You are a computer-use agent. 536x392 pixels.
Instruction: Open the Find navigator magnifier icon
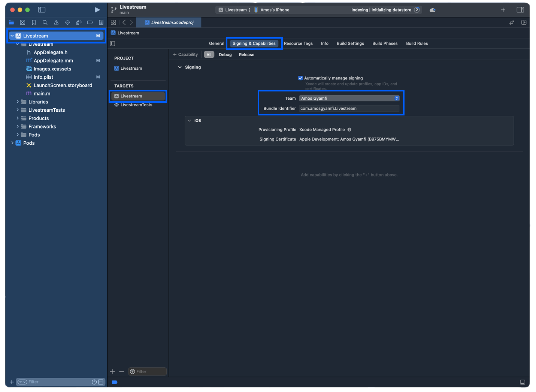(x=45, y=22)
